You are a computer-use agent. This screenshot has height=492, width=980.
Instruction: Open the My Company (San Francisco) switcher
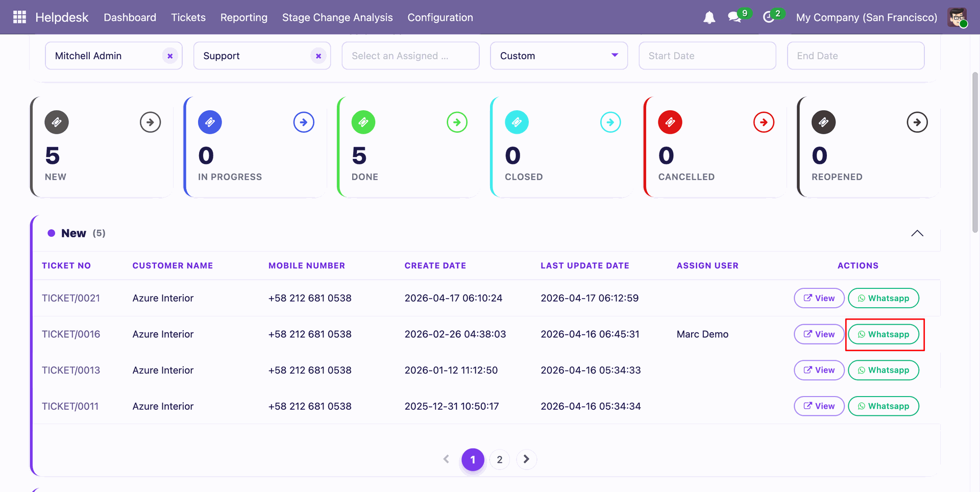[867, 17]
